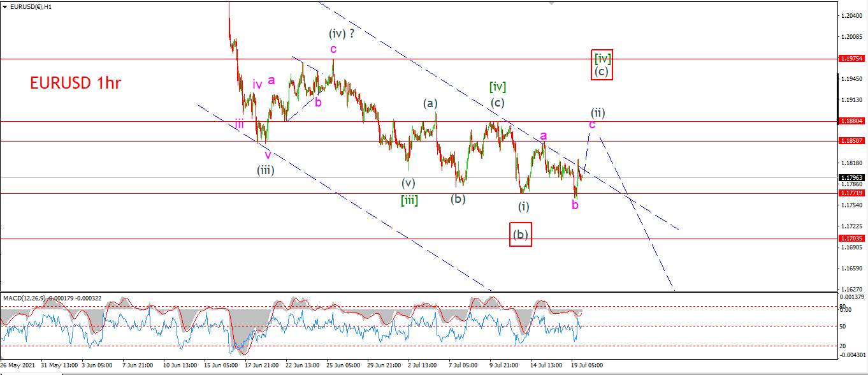Click the 1.19754 red price level tag
This screenshot has height=375, width=868.
851,58
